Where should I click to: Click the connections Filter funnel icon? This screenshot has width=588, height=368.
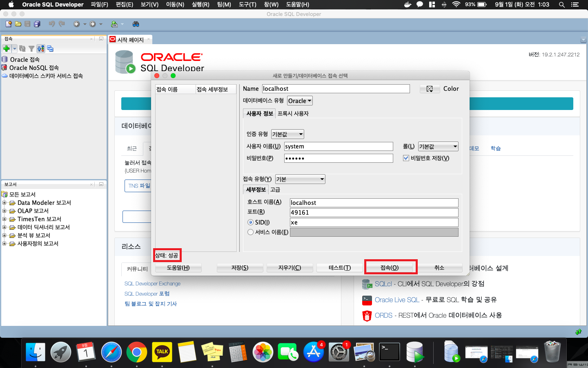[31, 49]
